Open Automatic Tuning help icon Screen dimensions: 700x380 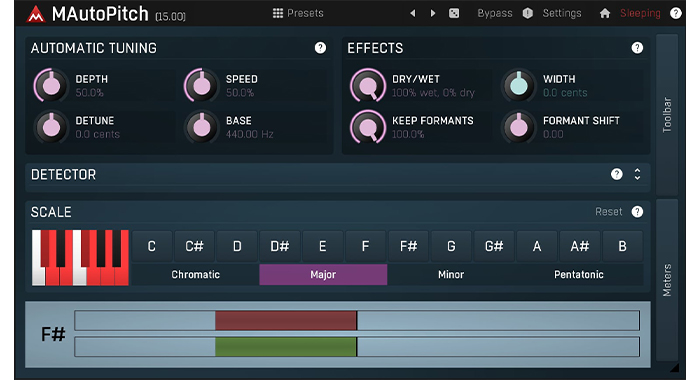tap(320, 48)
